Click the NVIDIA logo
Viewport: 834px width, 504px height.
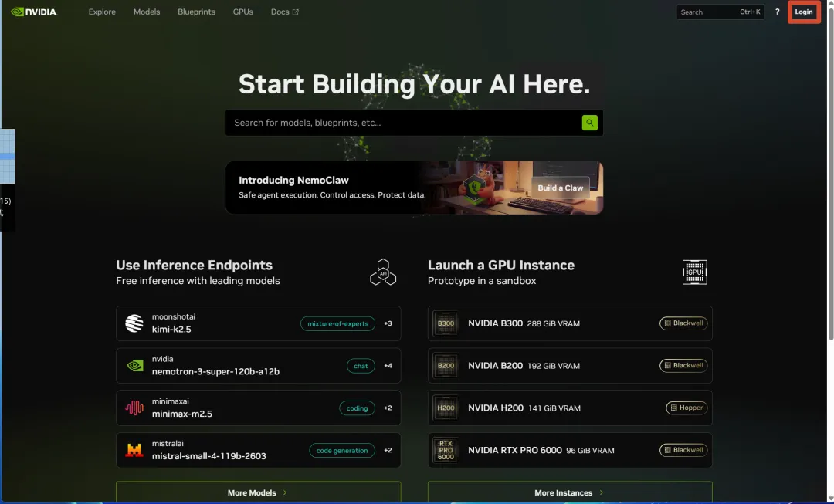[x=34, y=12]
